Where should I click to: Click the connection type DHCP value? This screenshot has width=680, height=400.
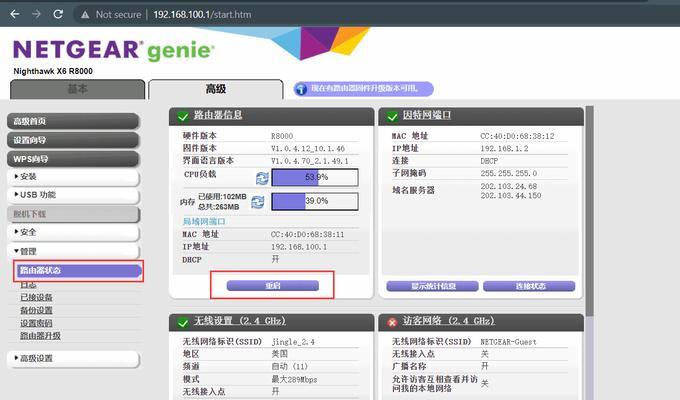tap(489, 161)
